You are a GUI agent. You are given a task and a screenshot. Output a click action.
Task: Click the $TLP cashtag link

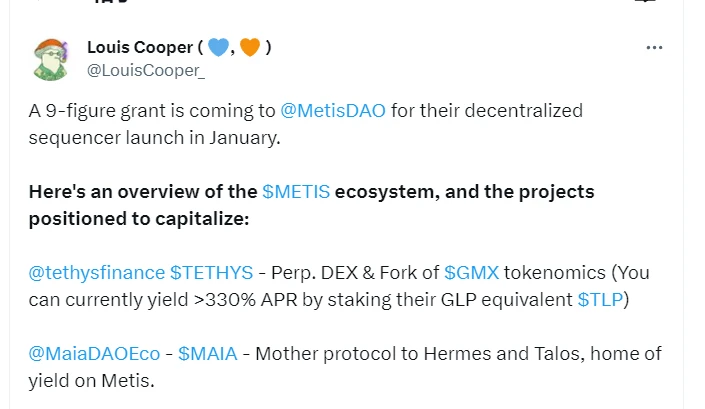[x=603, y=299]
